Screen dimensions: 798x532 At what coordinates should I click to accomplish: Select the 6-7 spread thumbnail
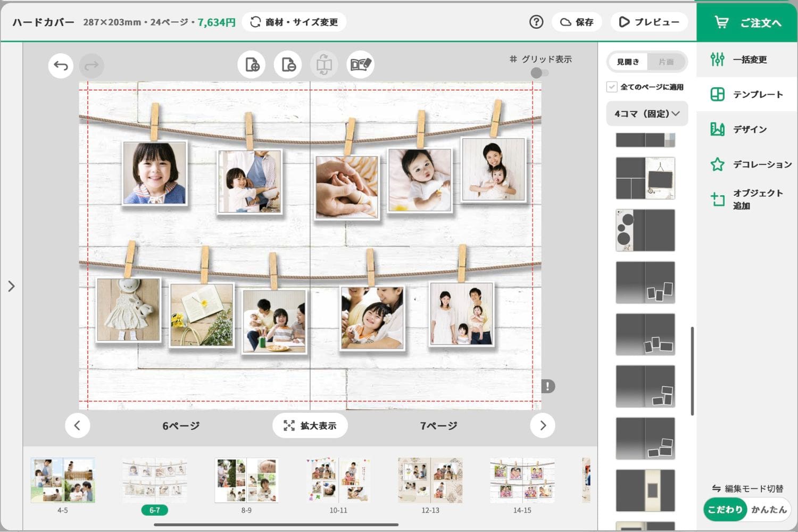pyautogui.click(x=155, y=480)
